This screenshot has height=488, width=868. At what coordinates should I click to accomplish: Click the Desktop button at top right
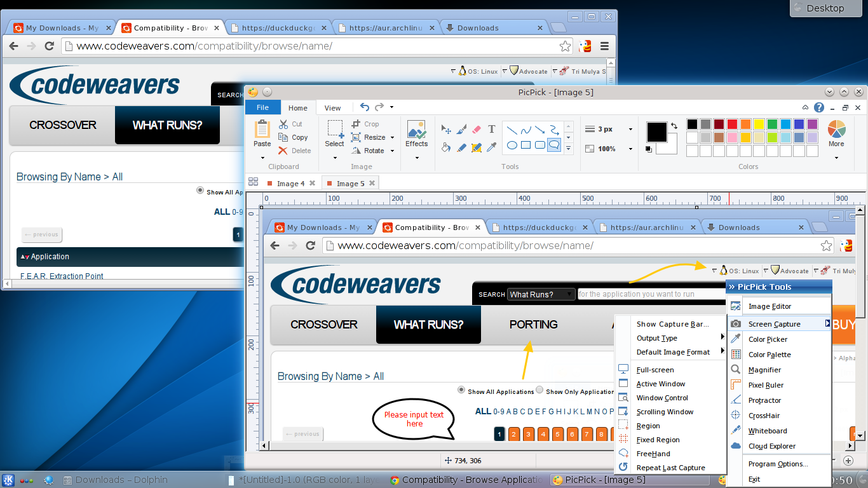pyautogui.click(x=825, y=8)
